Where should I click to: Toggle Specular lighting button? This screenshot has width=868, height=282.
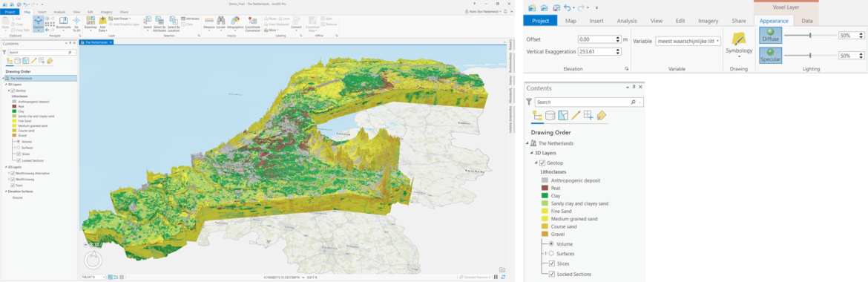(771, 56)
